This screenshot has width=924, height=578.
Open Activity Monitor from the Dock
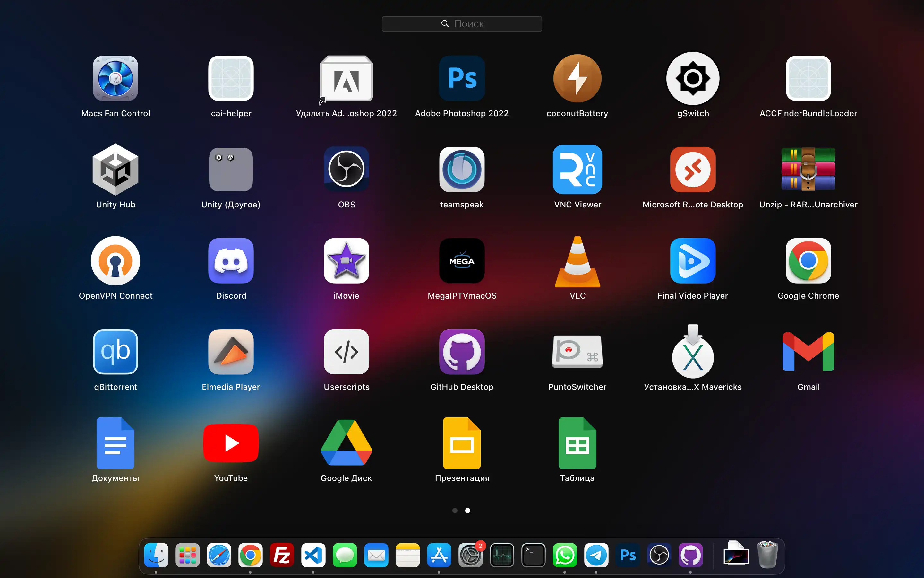point(502,555)
